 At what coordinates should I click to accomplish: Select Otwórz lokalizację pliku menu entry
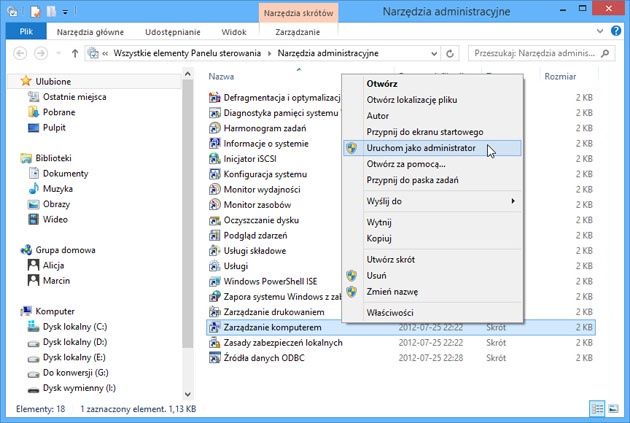(x=432, y=100)
